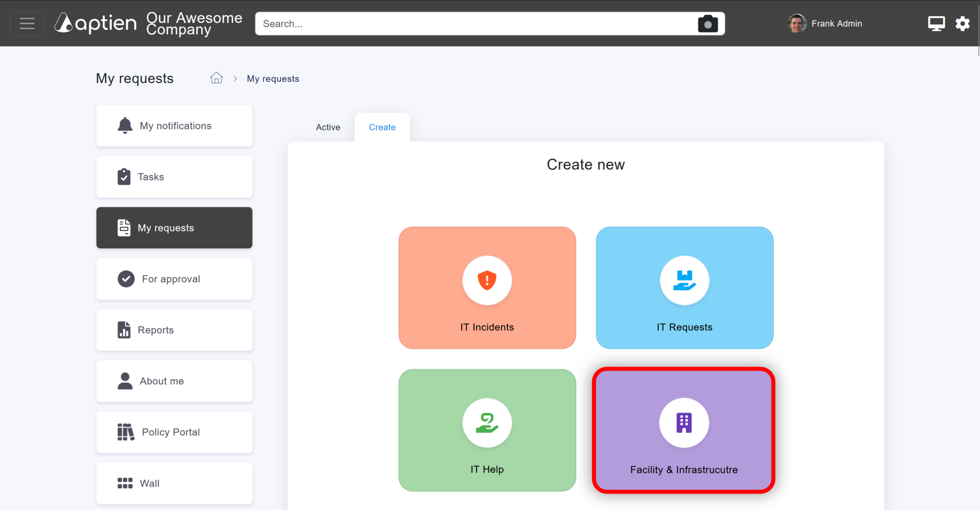This screenshot has width=980, height=512.
Task: Click the IT Help hand icon
Action: (487, 423)
